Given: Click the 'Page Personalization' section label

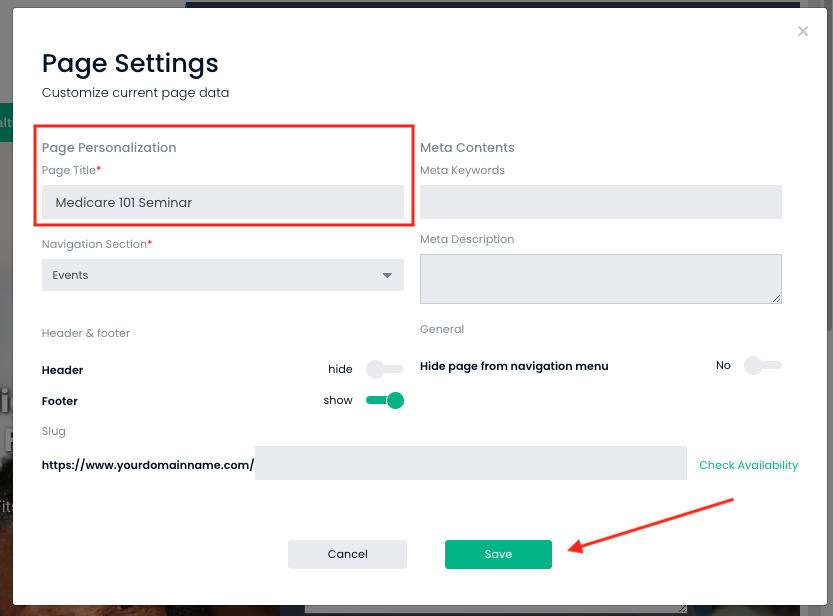Looking at the screenshot, I should pyautogui.click(x=109, y=148).
